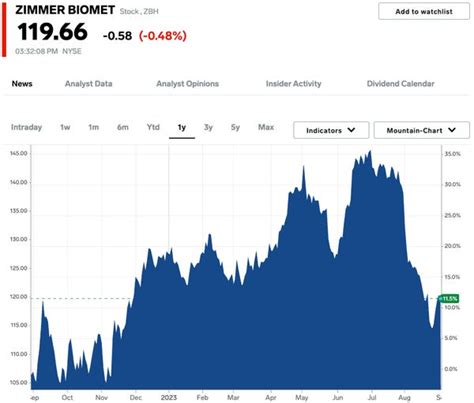This screenshot has height=403, width=474.
Task: Select the Intraday chart range
Action: pos(26,127)
